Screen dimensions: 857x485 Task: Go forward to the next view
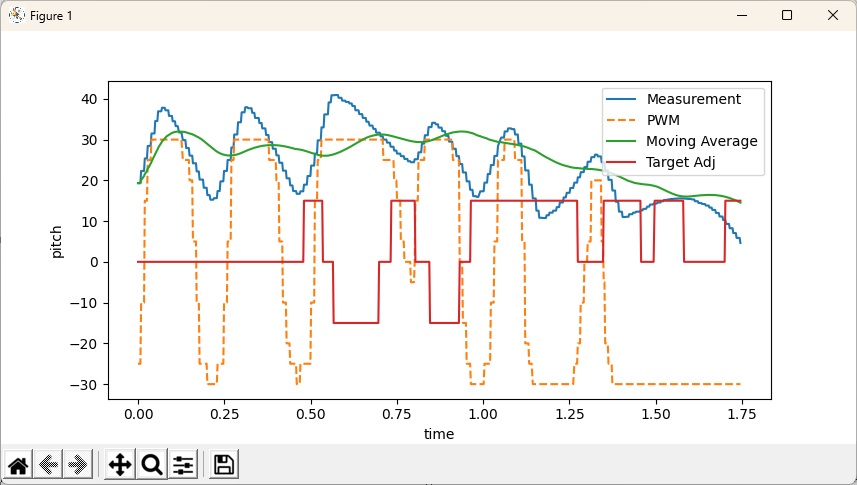79,464
